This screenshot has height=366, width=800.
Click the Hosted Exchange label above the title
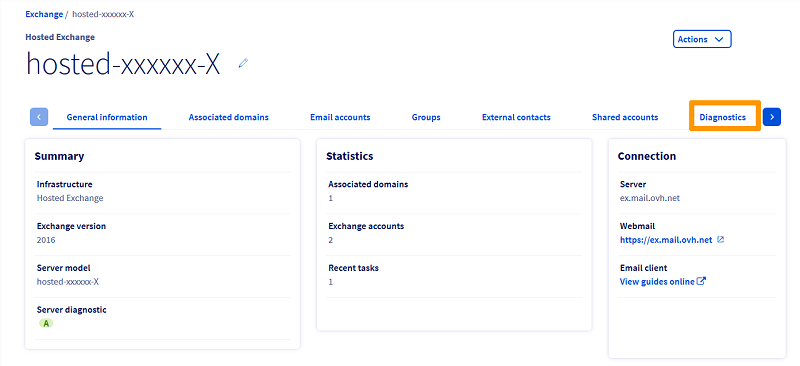(x=60, y=37)
